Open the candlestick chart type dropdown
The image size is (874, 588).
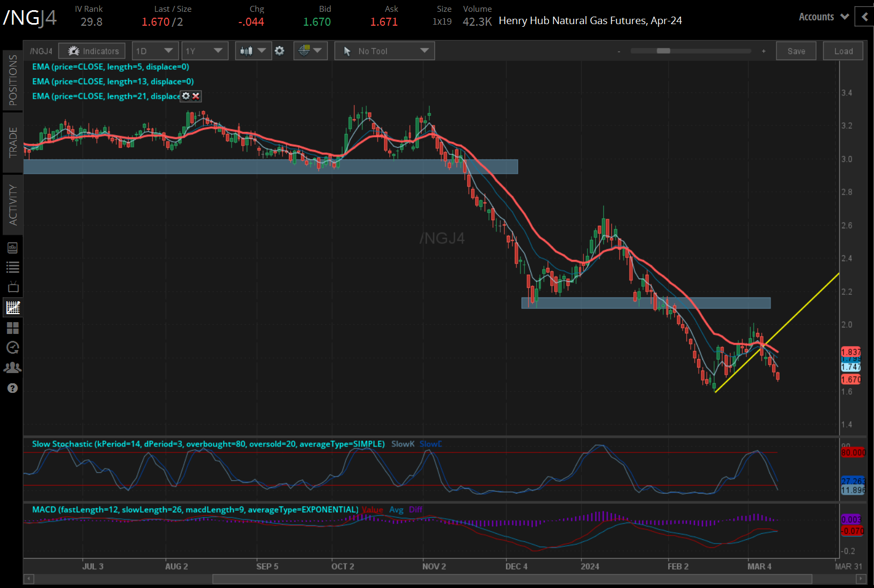click(253, 51)
